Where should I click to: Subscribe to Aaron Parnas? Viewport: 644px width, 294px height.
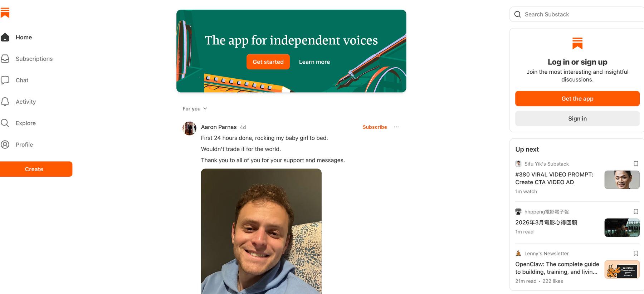[x=375, y=127]
